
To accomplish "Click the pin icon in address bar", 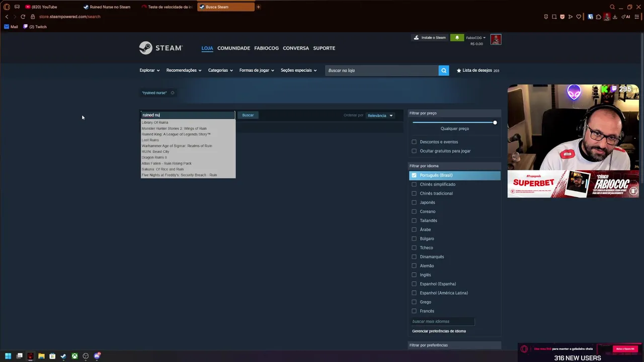I will (546, 17).
